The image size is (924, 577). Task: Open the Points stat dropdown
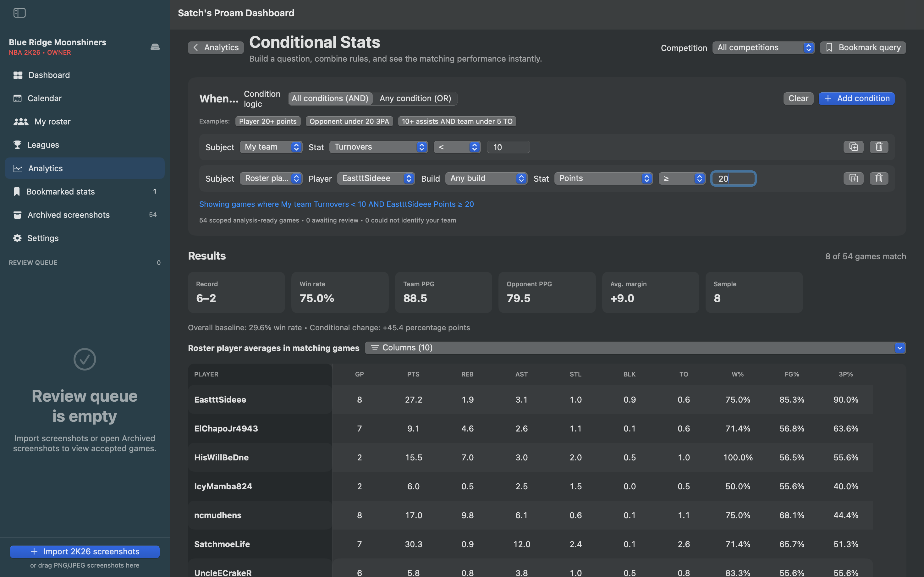tap(603, 178)
